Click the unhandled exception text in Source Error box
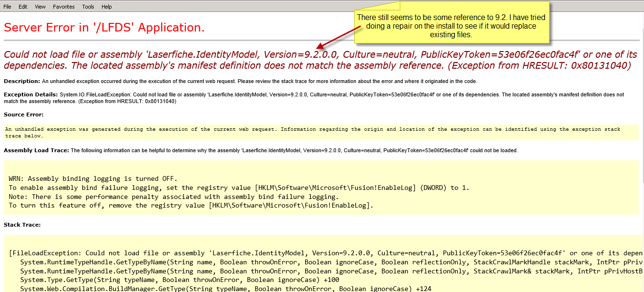The width and height of the screenshot is (644, 292). click(312, 132)
